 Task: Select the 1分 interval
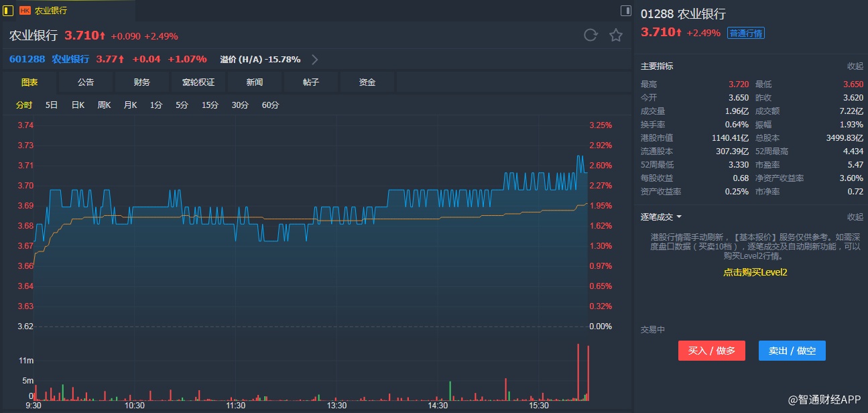pyautogui.click(x=156, y=105)
